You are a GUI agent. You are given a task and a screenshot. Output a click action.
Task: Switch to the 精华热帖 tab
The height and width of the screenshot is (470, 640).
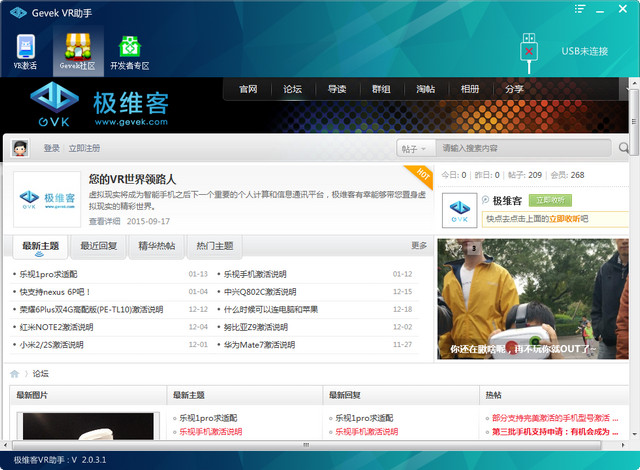pyautogui.click(x=157, y=245)
